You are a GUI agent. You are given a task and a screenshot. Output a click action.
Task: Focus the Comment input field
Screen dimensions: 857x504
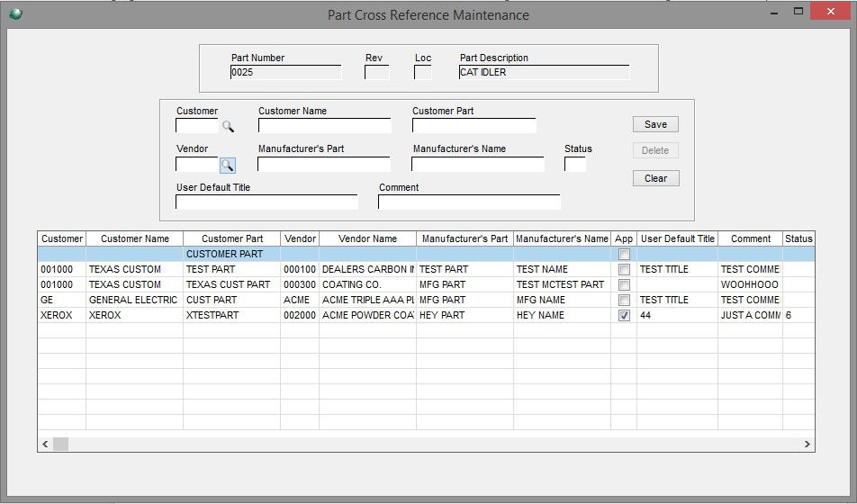point(469,202)
